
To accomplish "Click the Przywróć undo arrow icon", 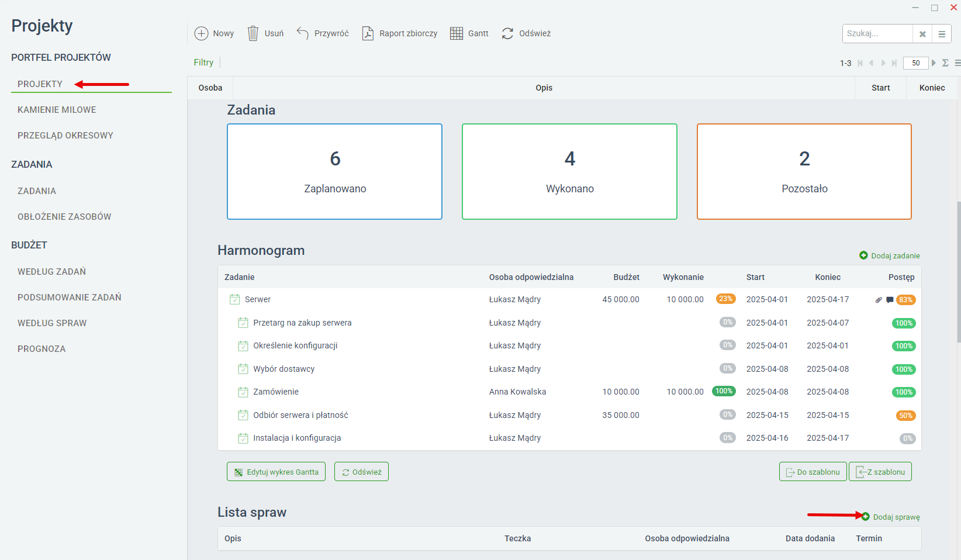I will click(302, 33).
